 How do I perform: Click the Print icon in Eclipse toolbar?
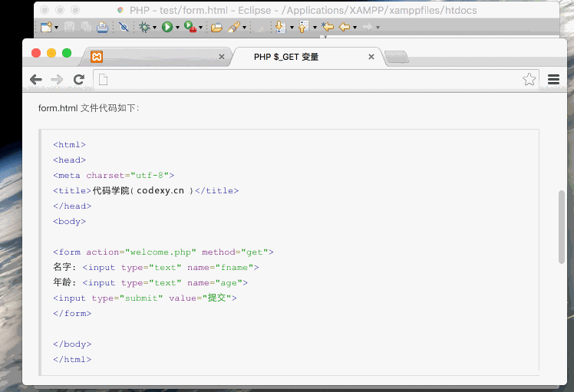pyautogui.click(x=103, y=27)
